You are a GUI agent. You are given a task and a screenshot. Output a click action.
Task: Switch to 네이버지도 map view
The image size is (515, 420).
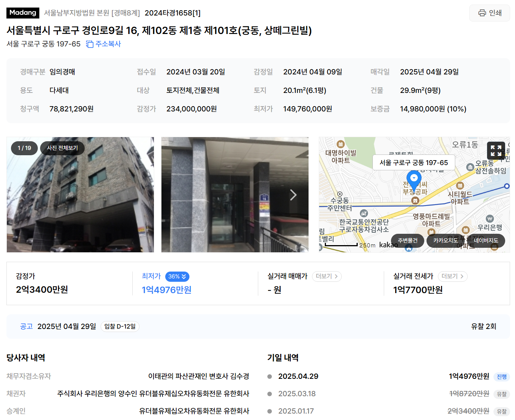(x=486, y=241)
